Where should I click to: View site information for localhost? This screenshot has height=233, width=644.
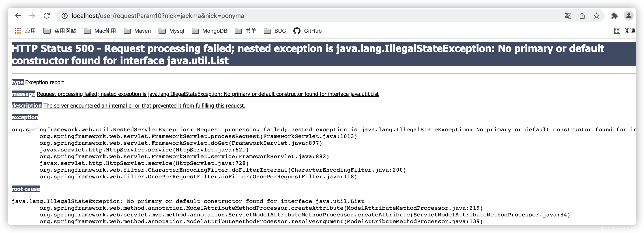point(64,16)
